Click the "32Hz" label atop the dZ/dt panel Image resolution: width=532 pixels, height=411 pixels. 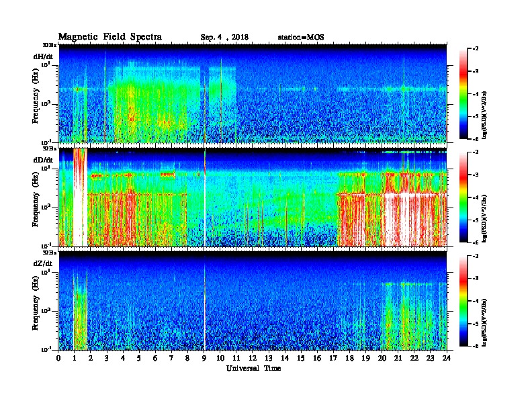pos(49,253)
